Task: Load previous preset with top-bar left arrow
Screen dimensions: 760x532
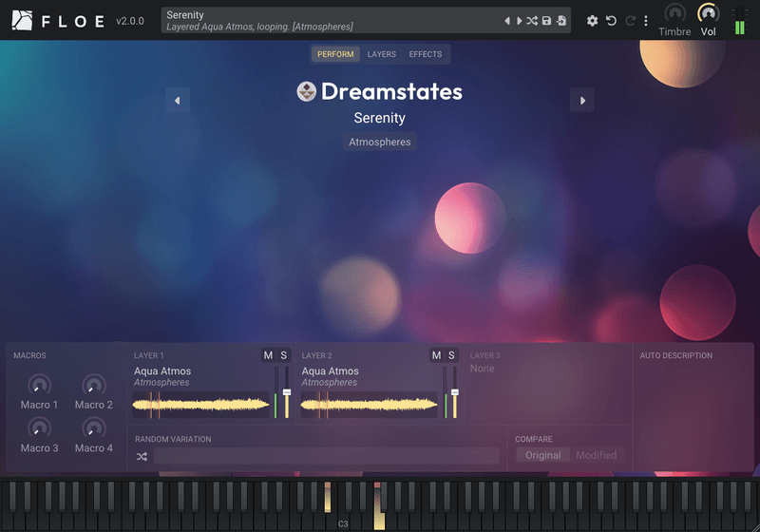Action: tap(507, 21)
